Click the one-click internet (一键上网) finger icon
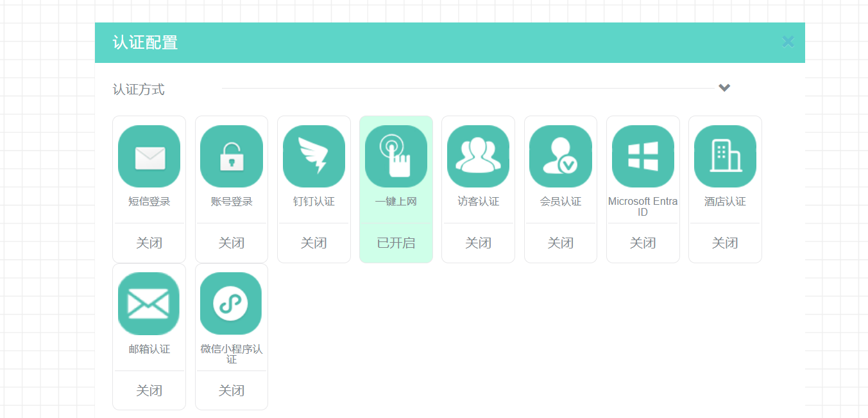 [396, 157]
